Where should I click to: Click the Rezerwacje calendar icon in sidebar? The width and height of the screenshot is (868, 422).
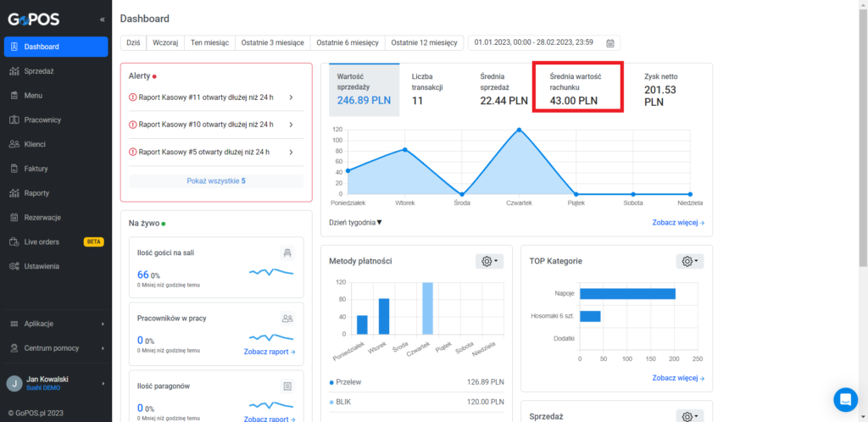15,218
